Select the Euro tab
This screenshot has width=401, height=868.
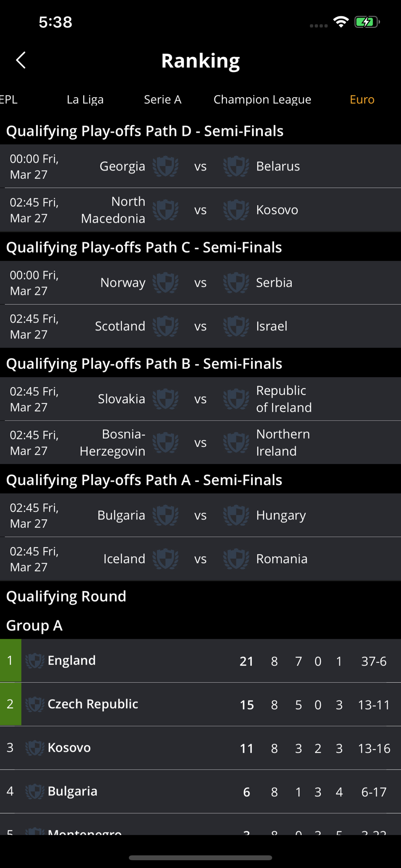point(362,99)
